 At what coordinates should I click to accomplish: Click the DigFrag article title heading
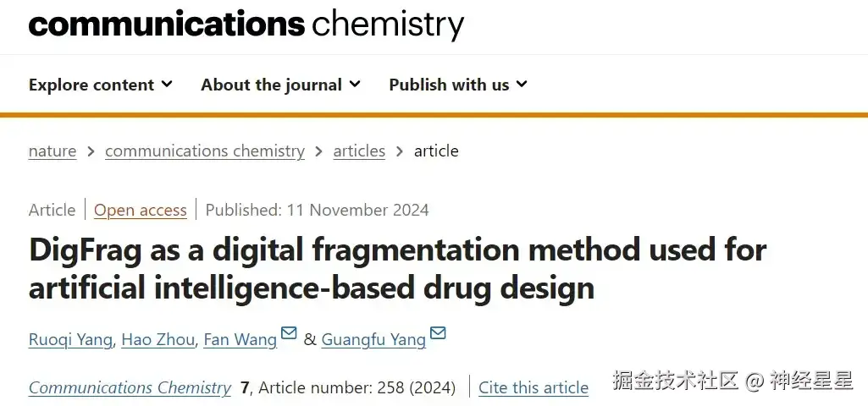coord(397,269)
